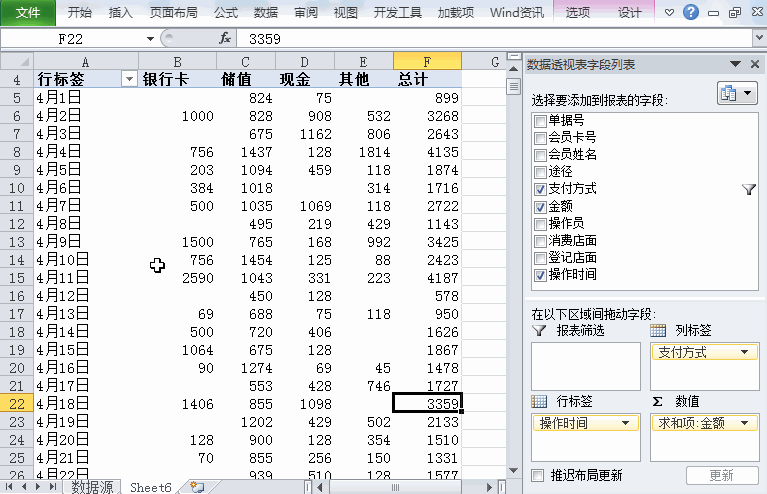
Task: Click the formula bar showing 3359
Action: (494, 39)
